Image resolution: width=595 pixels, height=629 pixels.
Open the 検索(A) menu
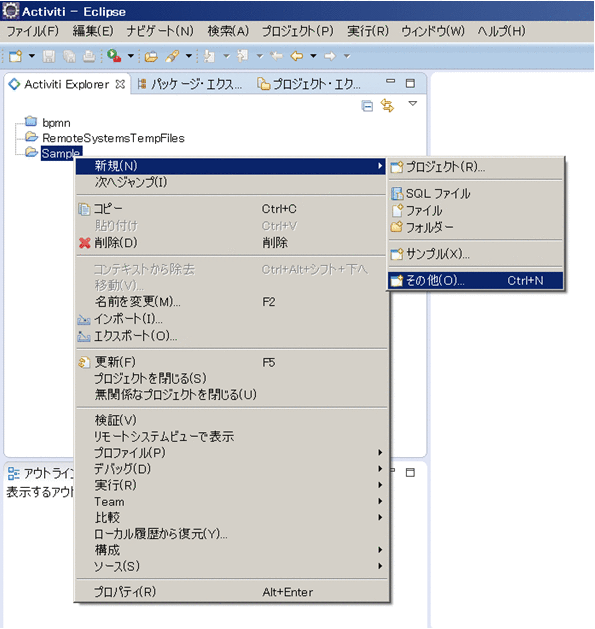tap(228, 31)
